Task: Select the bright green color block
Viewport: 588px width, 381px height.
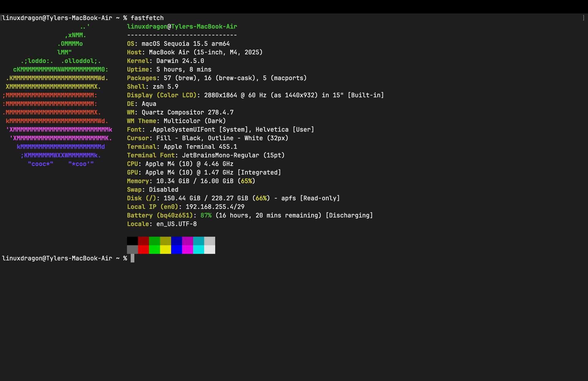Action: [154, 250]
